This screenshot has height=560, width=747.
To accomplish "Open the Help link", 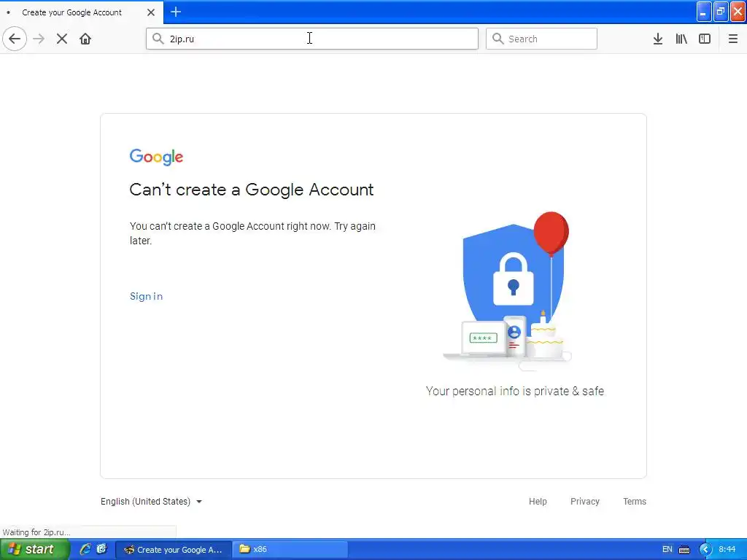I will tap(538, 502).
